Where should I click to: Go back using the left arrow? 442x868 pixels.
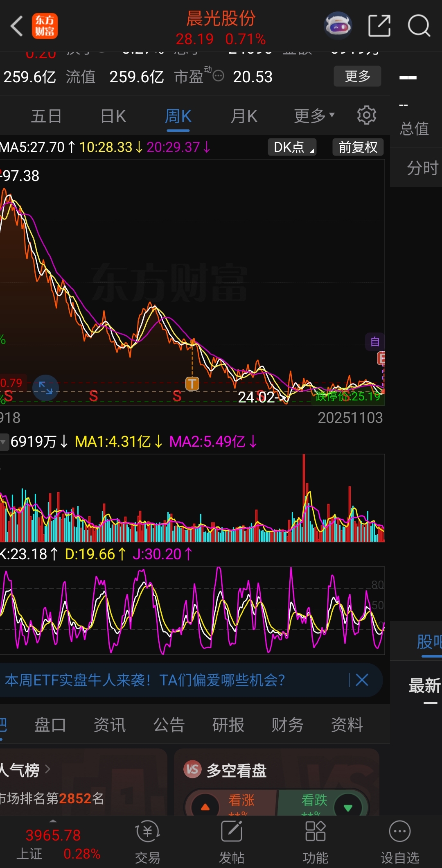click(x=16, y=26)
